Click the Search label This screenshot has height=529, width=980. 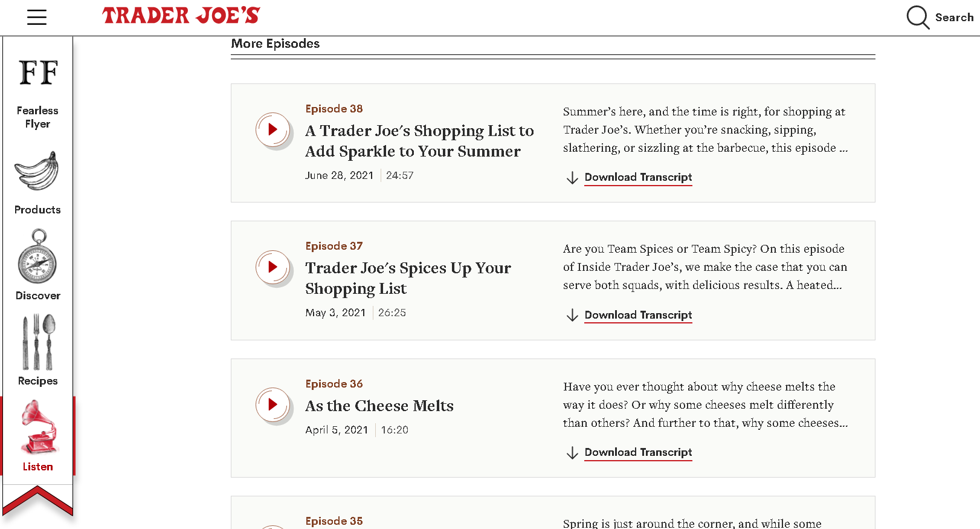pos(954,18)
